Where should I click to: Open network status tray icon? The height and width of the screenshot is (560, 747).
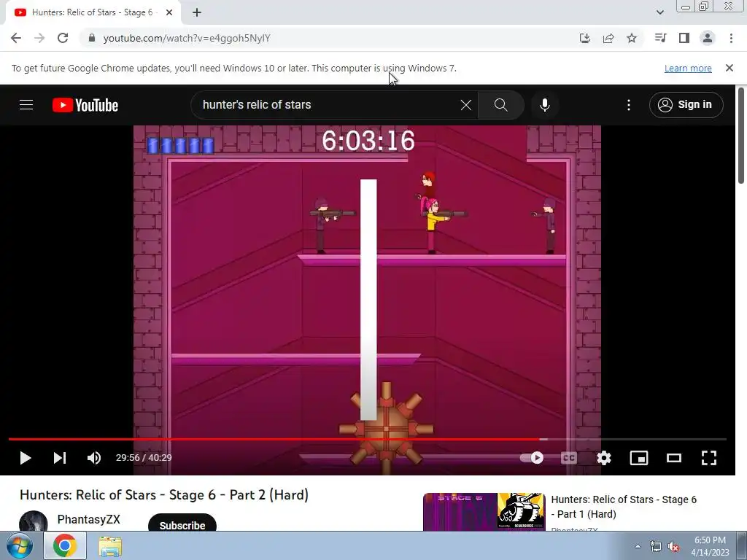tap(656, 547)
